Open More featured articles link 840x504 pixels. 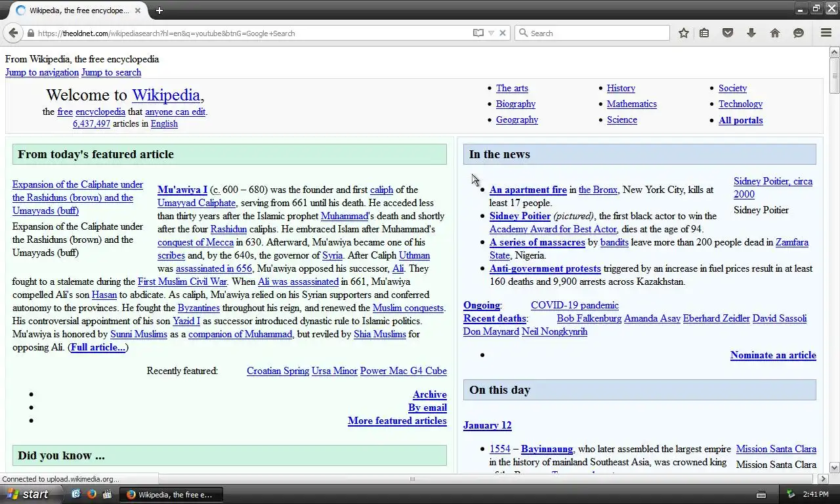(397, 421)
